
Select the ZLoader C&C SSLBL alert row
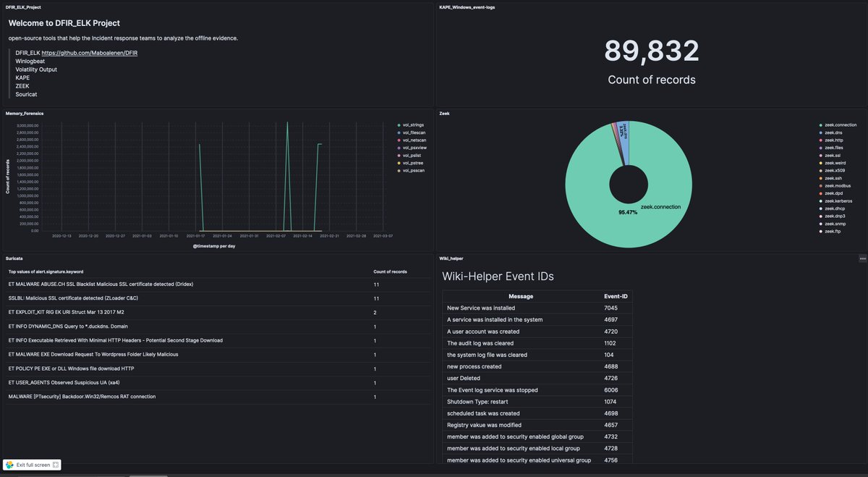(217, 298)
